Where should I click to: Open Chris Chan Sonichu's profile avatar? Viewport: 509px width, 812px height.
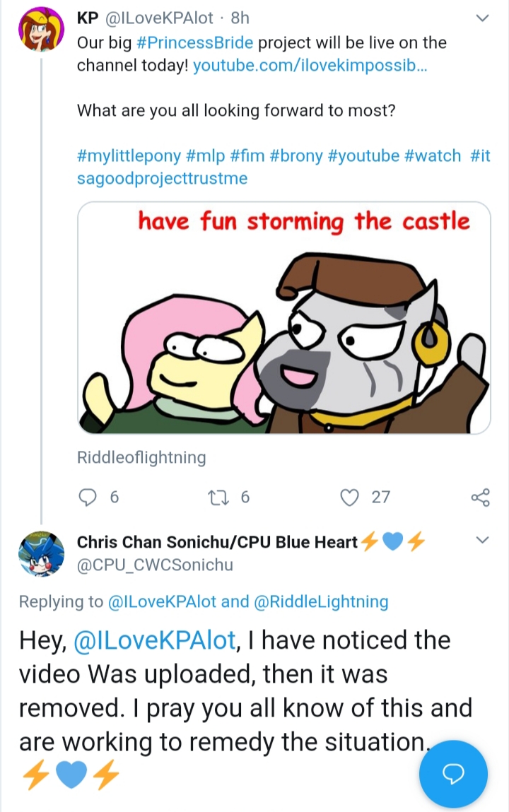[42, 553]
